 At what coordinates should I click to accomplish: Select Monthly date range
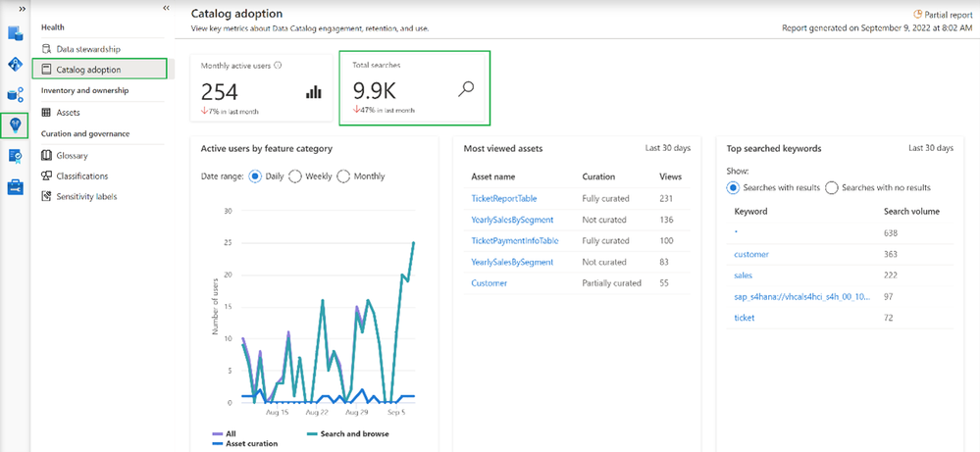pyautogui.click(x=343, y=176)
